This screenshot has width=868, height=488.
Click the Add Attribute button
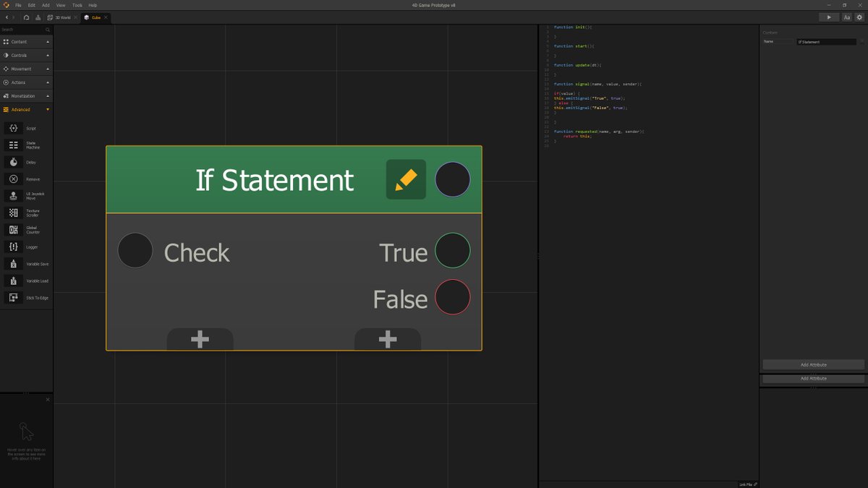[x=812, y=364]
